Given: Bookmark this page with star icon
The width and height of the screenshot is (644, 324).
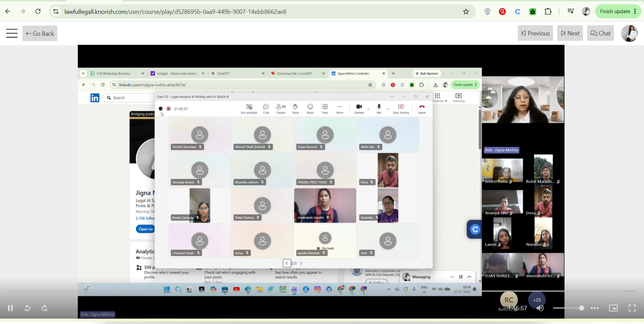Looking at the screenshot, I should pos(466,12).
